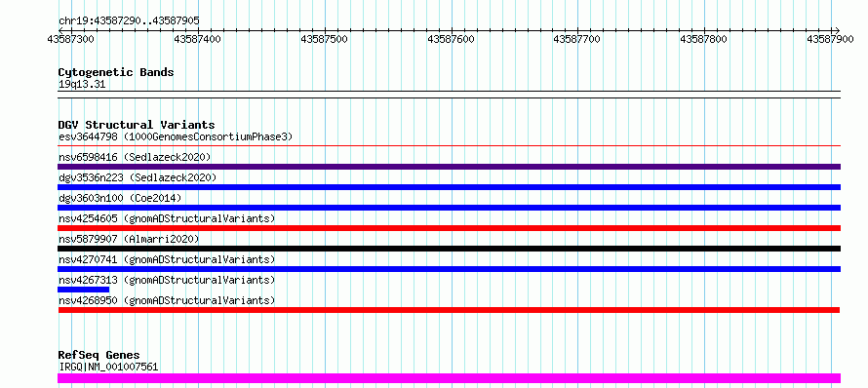This screenshot has height=388, width=868.
Task: Click the nsv4268950 gnomAD label
Action: [x=167, y=300]
